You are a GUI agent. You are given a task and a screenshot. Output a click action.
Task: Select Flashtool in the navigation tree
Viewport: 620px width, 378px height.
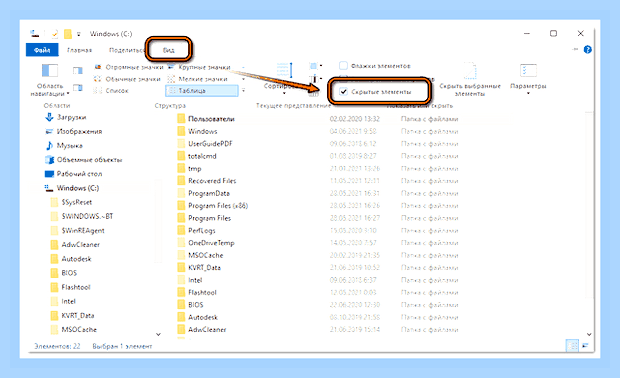click(x=76, y=287)
